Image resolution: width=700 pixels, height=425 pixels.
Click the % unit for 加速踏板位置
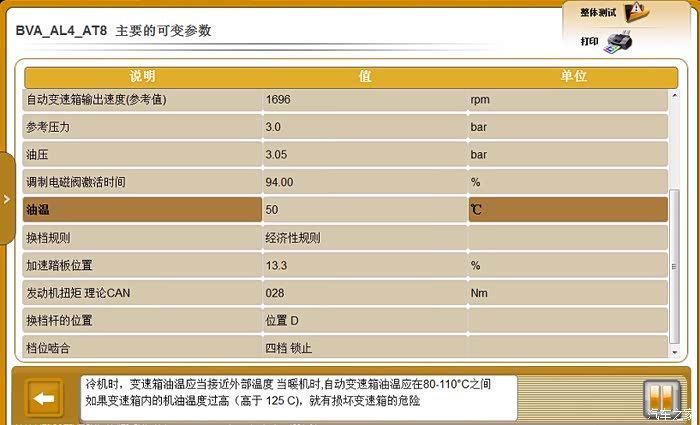[x=475, y=266]
